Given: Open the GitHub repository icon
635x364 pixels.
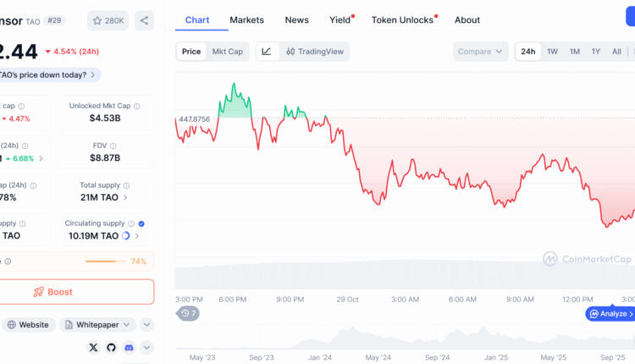Looking at the screenshot, I should (x=111, y=347).
